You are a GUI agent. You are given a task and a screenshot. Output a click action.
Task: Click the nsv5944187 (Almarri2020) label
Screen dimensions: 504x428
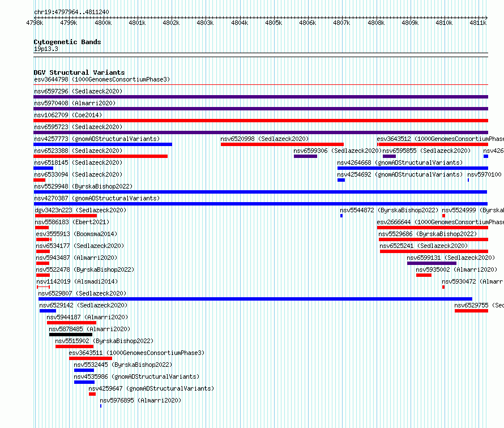click(x=87, y=317)
